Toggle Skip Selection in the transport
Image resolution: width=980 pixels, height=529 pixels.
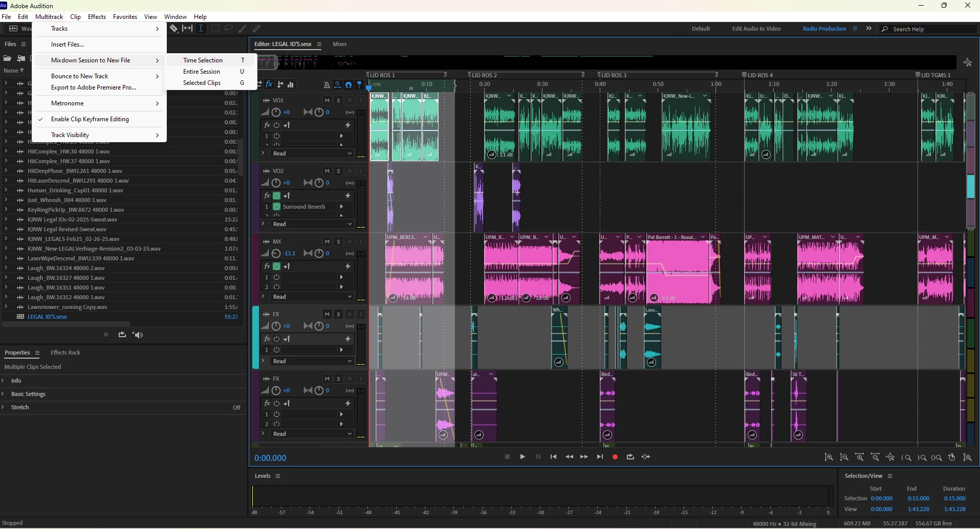(646, 457)
